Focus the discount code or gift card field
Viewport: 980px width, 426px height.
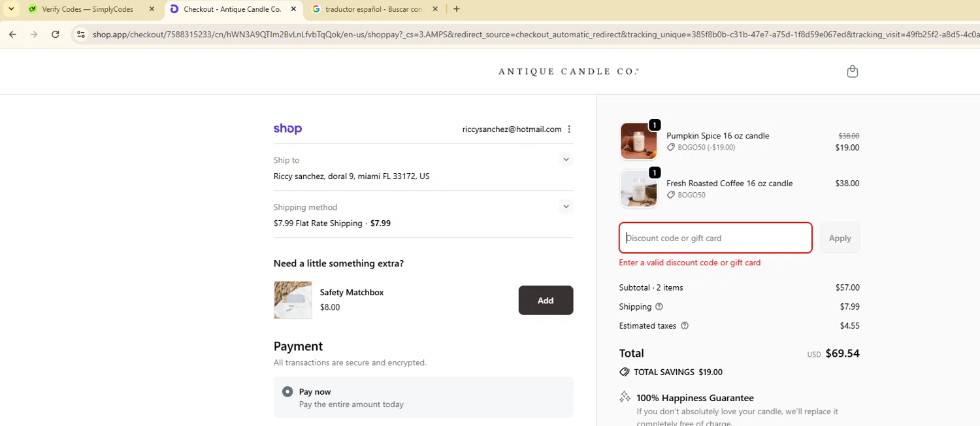tap(715, 238)
